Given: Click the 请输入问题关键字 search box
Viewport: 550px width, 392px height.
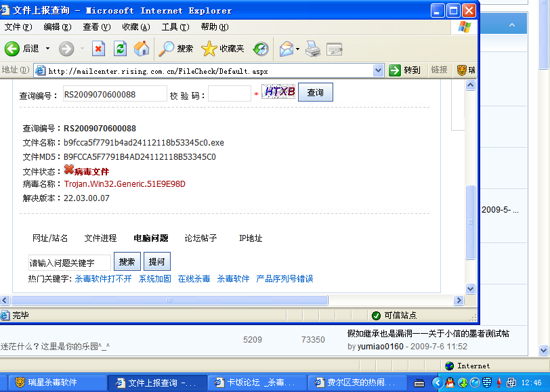Looking at the screenshot, I should tap(70, 263).
